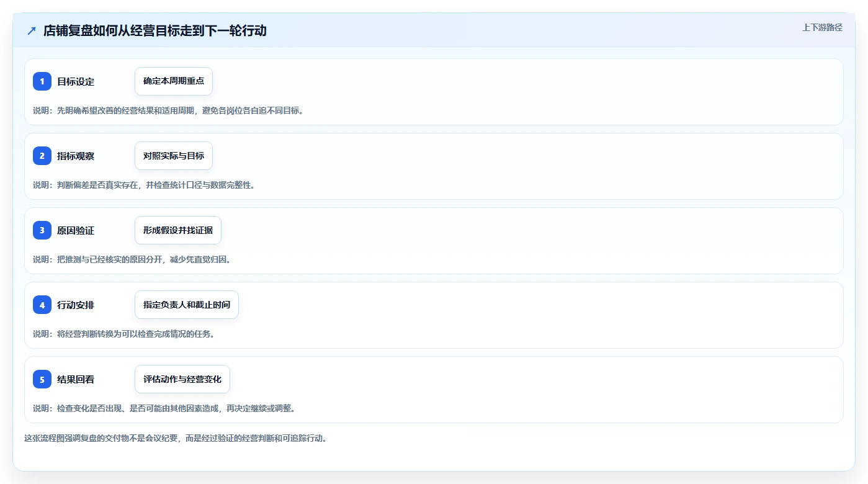Click the 对照实际与目标 chip
This screenshot has height=484, width=868.
click(x=174, y=156)
